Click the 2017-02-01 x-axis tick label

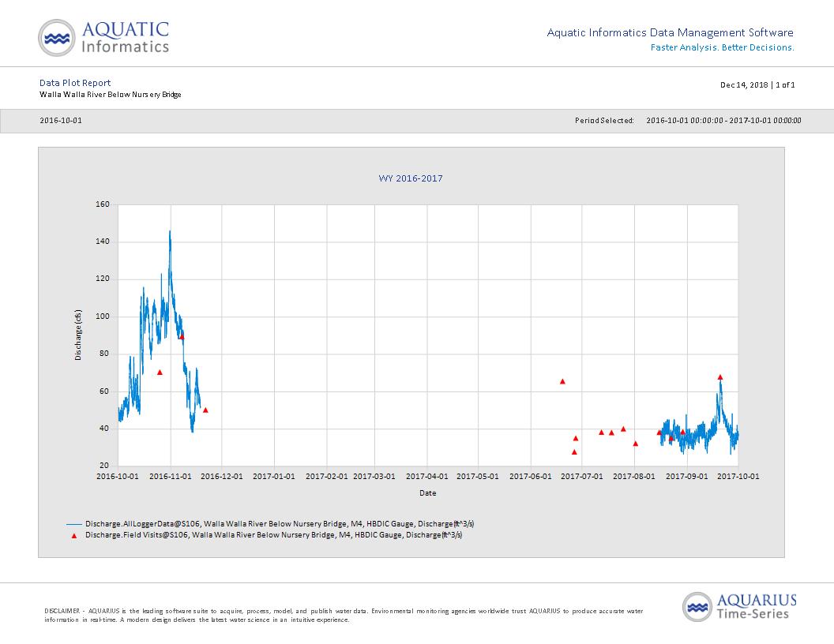pyautogui.click(x=327, y=477)
